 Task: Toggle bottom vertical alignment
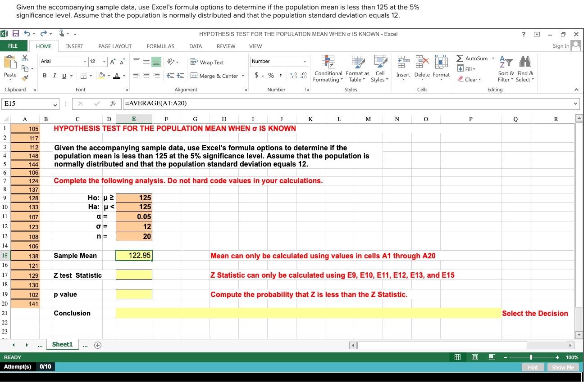156,62
